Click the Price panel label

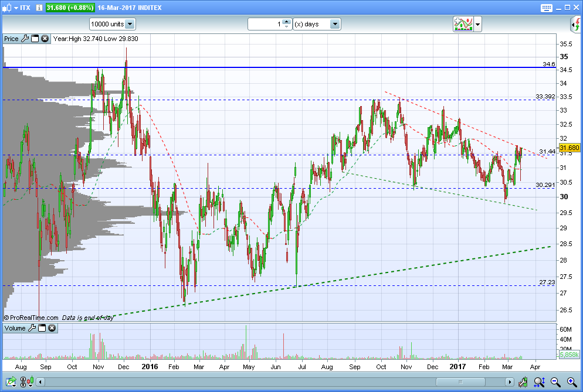(x=11, y=39)
